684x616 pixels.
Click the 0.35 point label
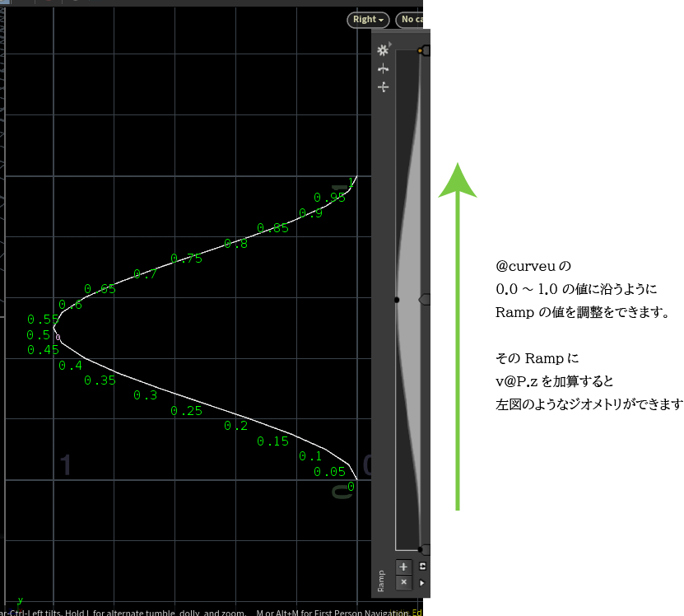tap(100, 380)
